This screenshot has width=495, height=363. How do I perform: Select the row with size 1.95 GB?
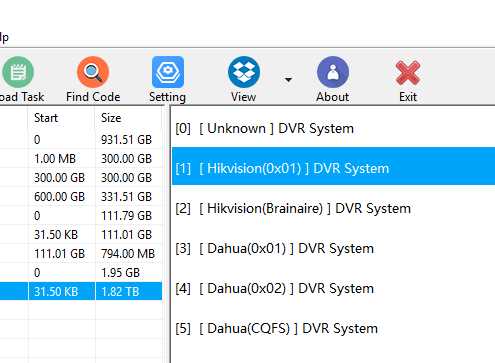coord(81,272)
